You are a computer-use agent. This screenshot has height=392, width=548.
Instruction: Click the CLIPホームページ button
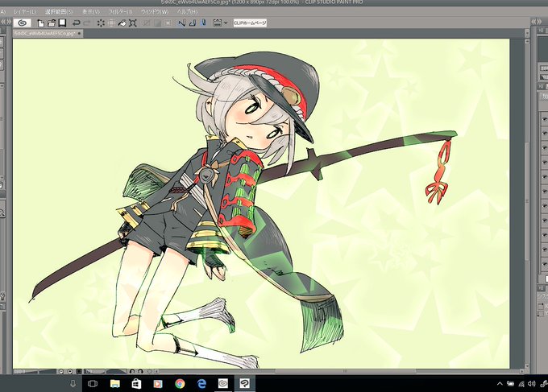250,23
